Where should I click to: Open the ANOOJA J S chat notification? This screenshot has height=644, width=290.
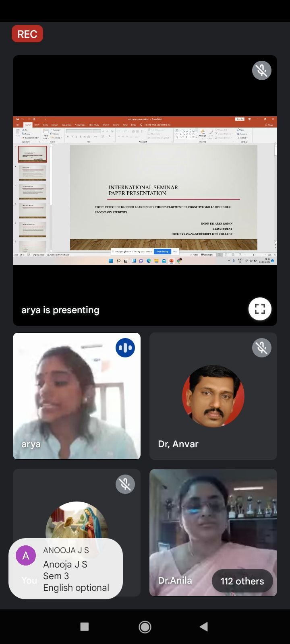pyautogui.click(x=66, y=569)
